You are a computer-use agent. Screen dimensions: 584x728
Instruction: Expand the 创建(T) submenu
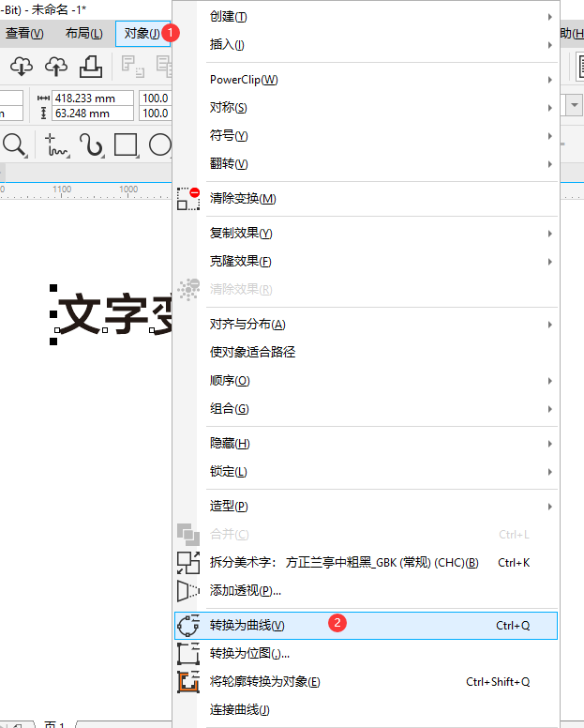point(366,17)
